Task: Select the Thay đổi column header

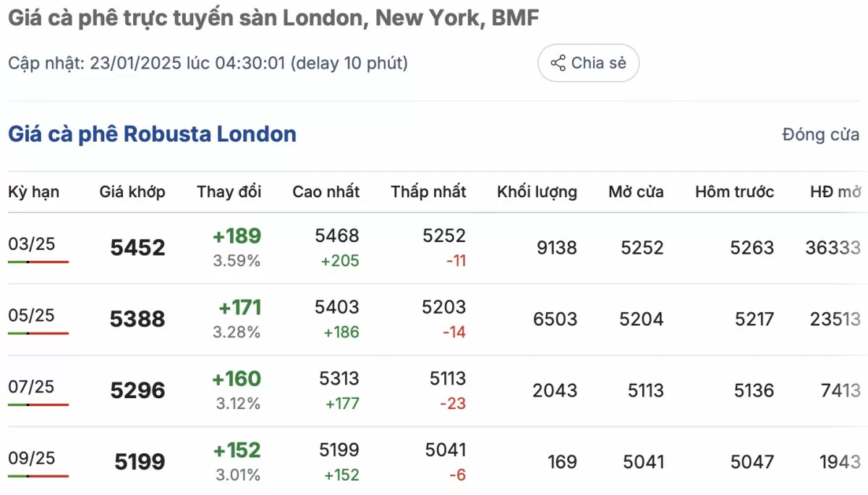Action: coord(229,191)
